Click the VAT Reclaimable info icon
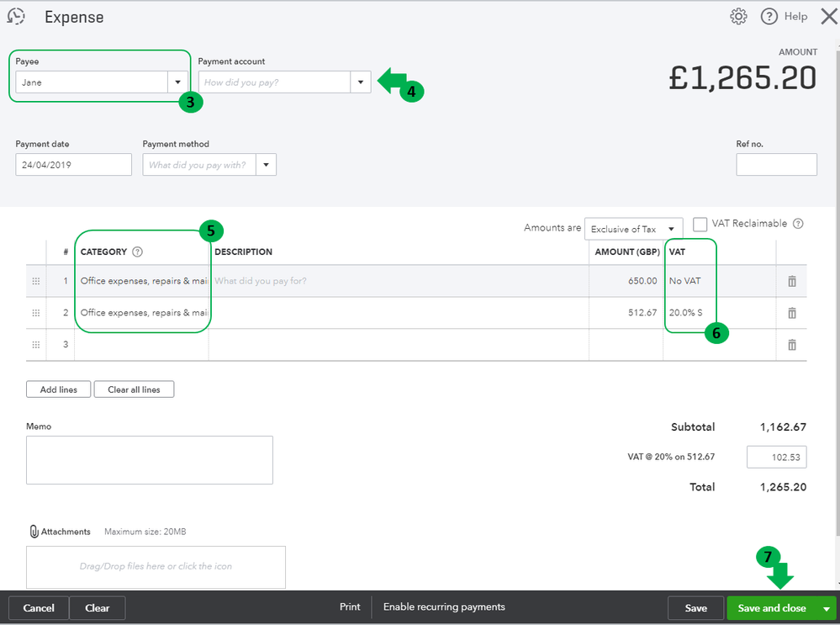The image size is (840, 625). pyautogui.click(x=798, y=224)
